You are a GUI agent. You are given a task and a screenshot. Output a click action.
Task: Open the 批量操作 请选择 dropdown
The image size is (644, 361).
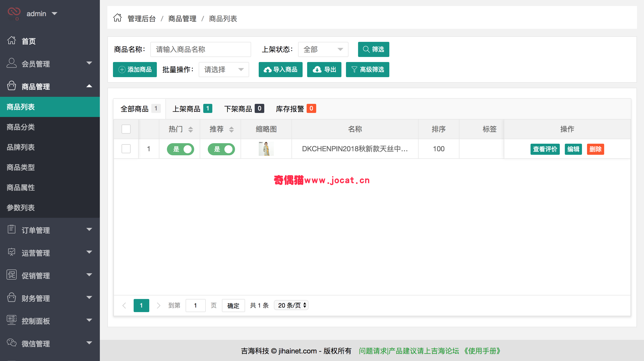pos(224,70)
